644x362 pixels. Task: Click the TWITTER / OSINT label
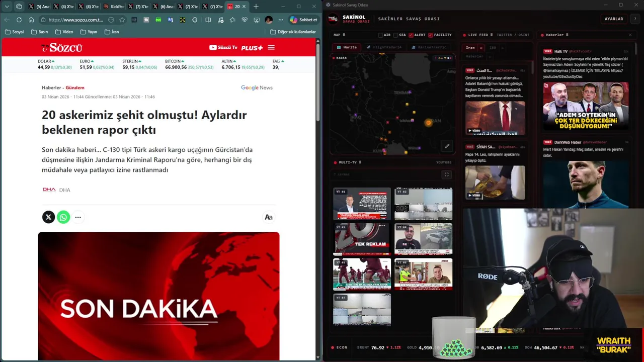[x=513, y=35]
